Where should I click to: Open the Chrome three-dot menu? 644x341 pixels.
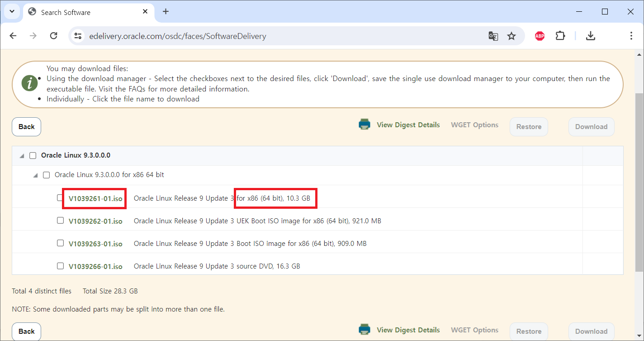click(631, 36)
